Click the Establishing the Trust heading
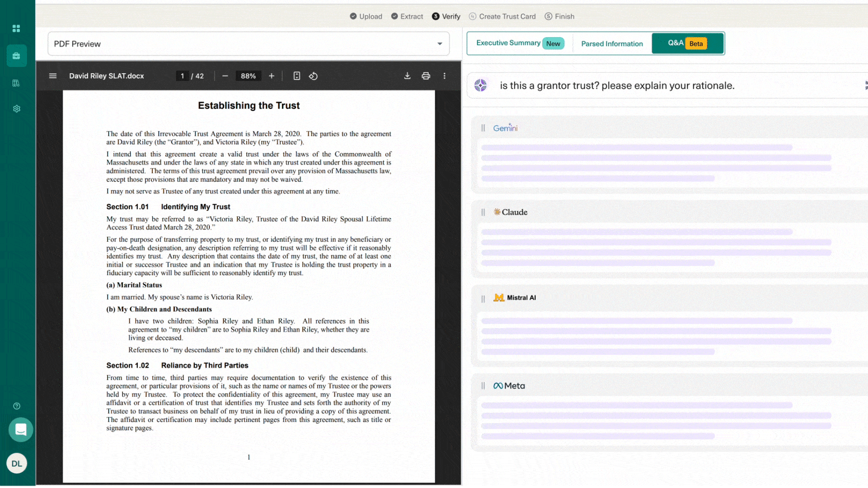 (x=249, y=106)
